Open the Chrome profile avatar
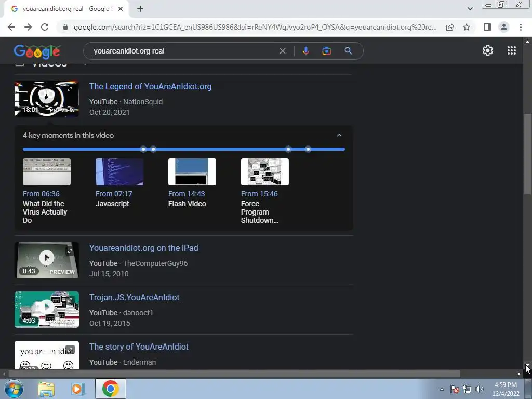 (x=504, y=27)
